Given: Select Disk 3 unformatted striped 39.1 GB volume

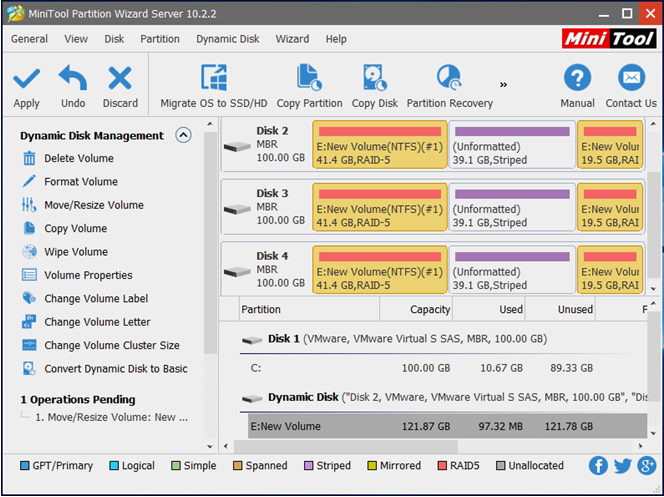Looking at the screenshot, I should [x=512, y=207].
